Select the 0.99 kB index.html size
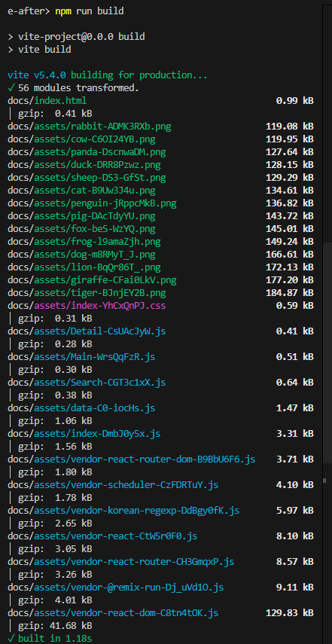Screen dimensions: 332x644 pos(294,101)
